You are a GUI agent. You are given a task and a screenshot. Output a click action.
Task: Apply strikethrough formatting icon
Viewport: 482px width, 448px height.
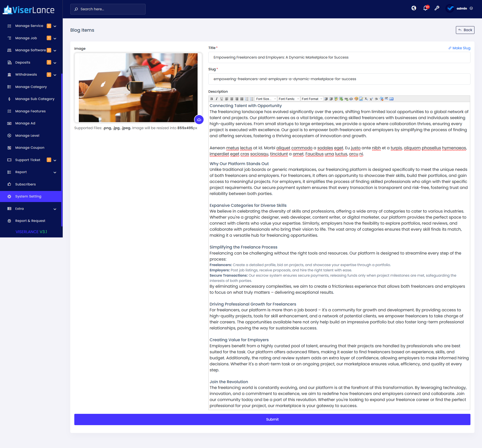376,99
